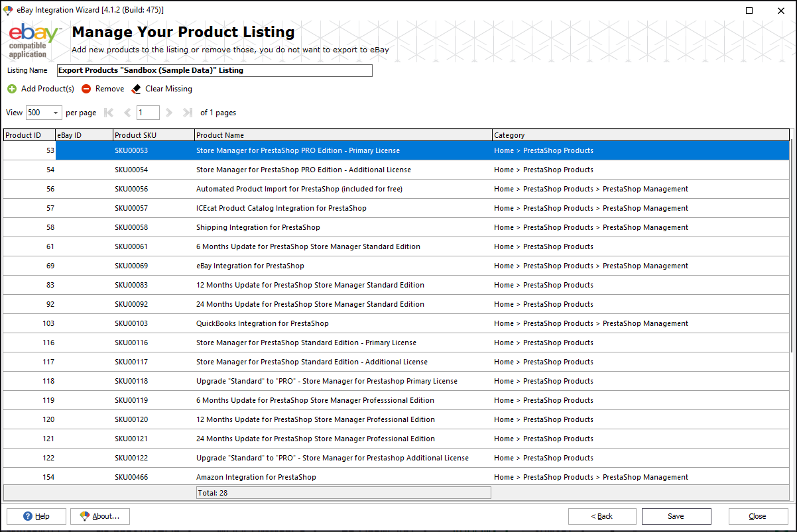Select Automated Product Import for PrestaShop row
The height and width of the screenshot is (532, 797).
[x=397, y=189]
